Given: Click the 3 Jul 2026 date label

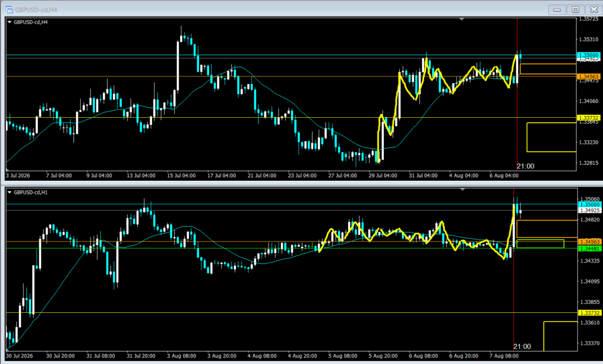Looking at the screenshot, I should (x=18, y=176).
